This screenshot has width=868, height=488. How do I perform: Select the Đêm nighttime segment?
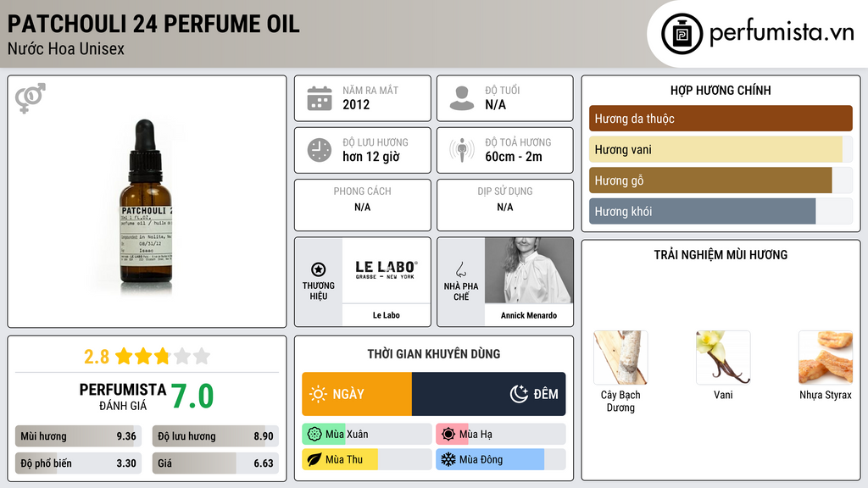click(489, 394)
